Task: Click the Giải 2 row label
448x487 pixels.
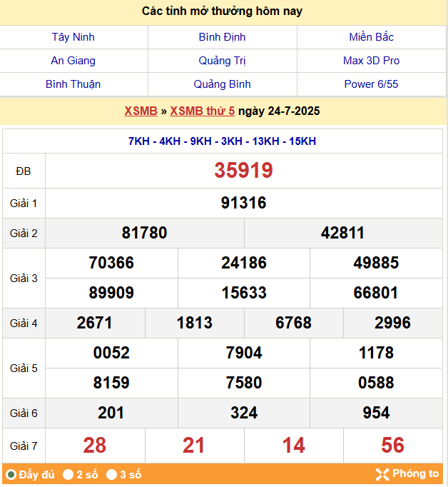Action: point(24,234)
